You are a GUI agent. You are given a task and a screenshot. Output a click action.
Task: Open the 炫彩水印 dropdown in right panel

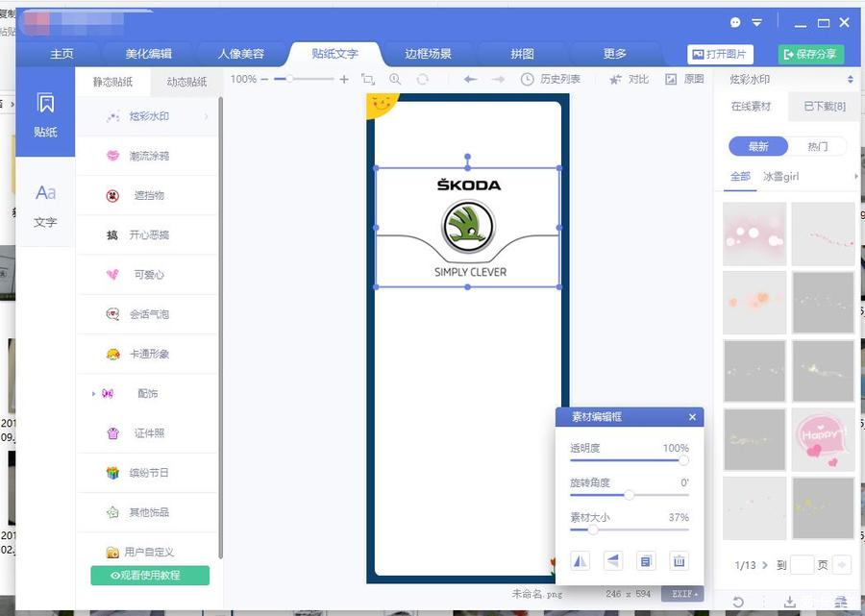click(851, 80)
